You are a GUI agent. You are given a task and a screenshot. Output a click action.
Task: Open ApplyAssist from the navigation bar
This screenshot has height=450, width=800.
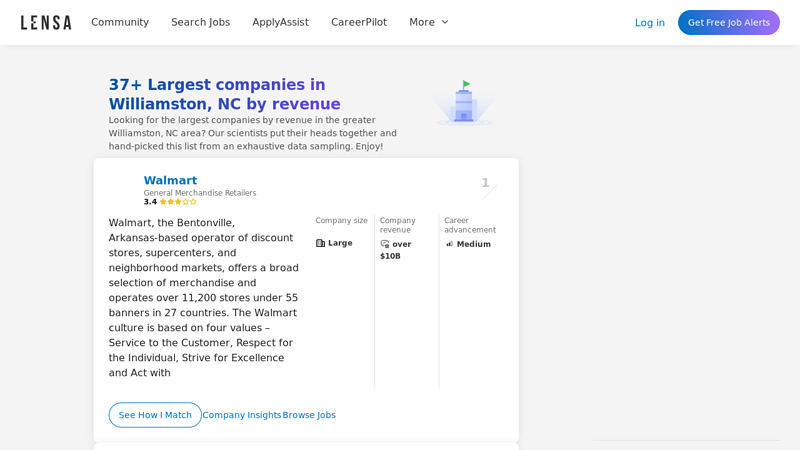[280, 22]
